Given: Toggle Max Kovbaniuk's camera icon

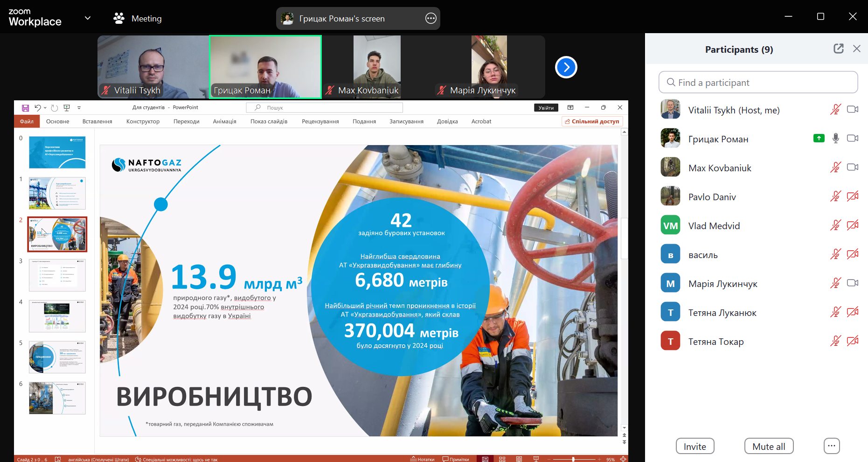Looking at the screenshot, I should point(852,167).
